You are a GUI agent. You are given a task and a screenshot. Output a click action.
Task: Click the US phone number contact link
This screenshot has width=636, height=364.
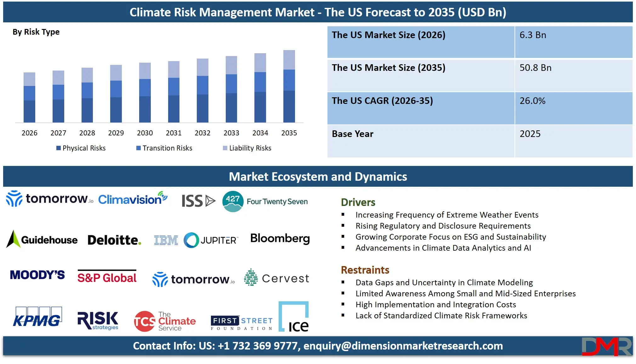coord(257,346)
